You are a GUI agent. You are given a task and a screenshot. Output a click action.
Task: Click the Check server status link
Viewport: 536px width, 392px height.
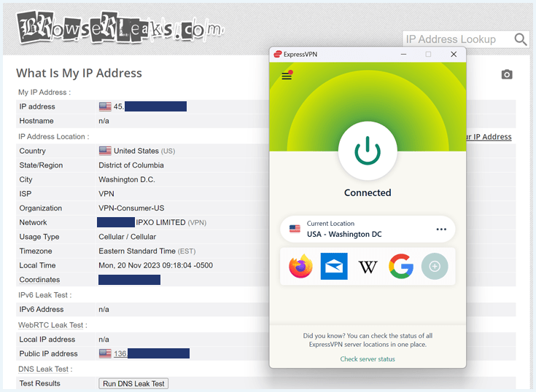coord(368,359)
